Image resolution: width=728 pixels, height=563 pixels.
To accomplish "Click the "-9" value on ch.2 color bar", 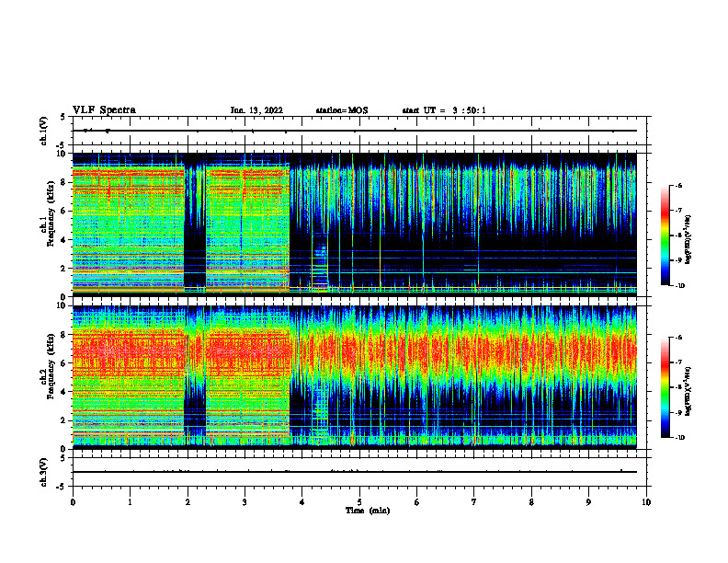I will (x=678, y=412).
